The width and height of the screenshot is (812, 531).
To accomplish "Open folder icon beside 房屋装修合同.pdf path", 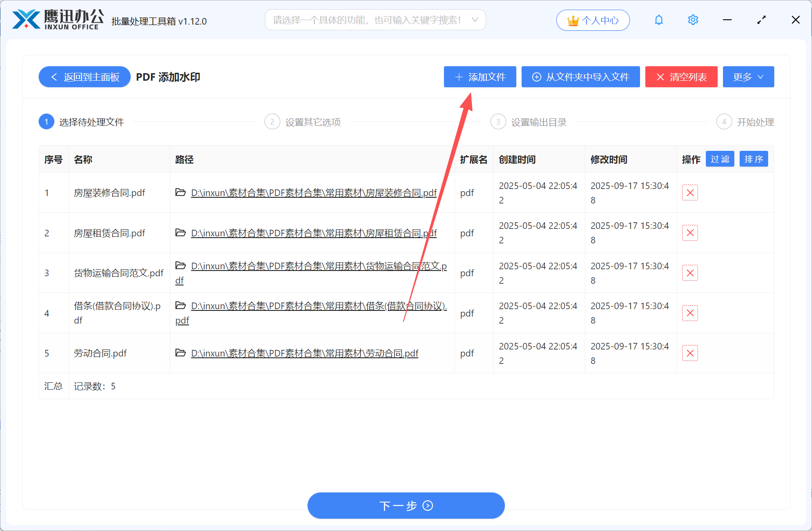I will (x=181, y=192).
